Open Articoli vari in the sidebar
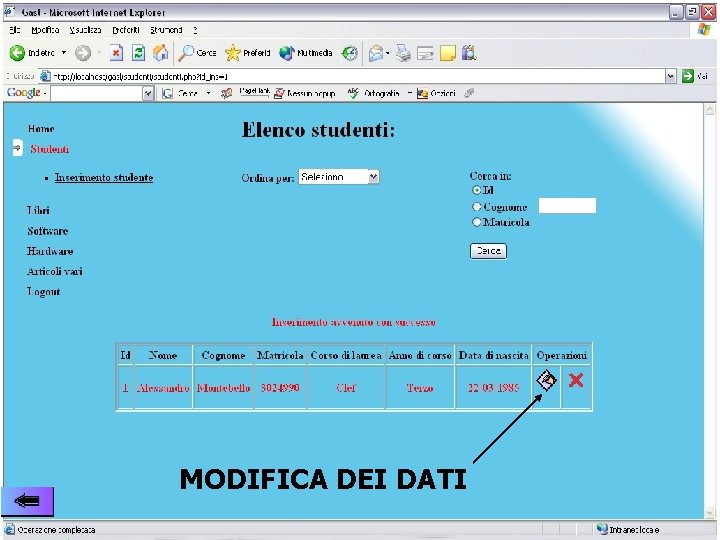The image size is (720, 540). (55, 271)
